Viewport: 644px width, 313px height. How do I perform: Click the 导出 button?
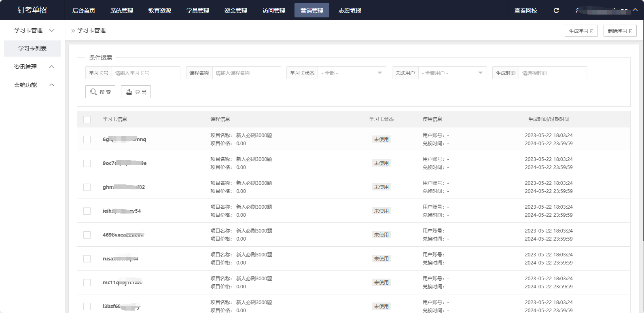136,92
